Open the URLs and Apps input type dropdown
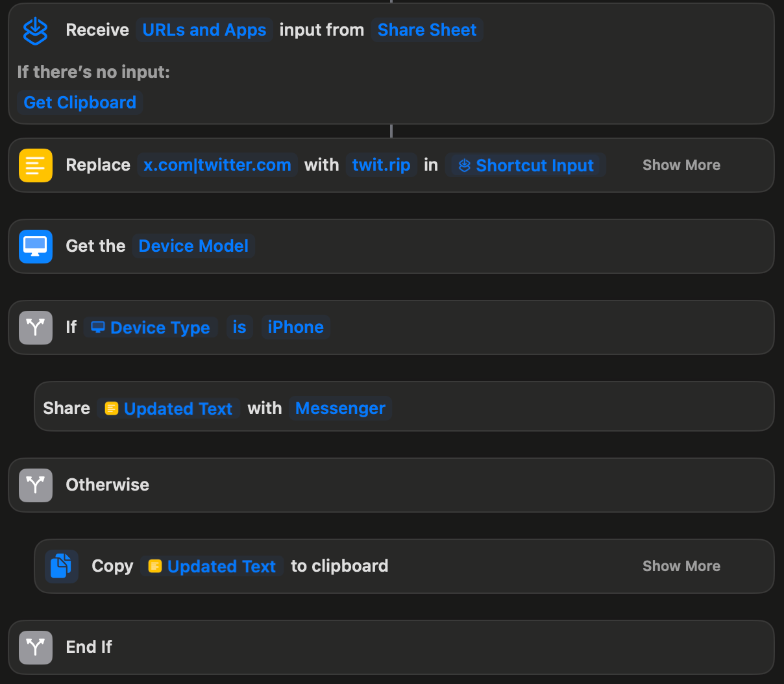Viewport: 784px width, 684px height. tap(204, 31)
